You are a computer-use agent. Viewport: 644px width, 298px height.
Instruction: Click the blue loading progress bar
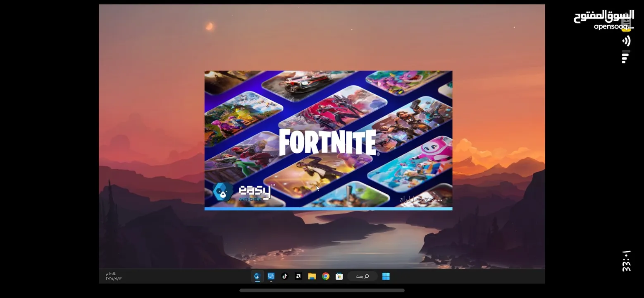pos(328,209)
